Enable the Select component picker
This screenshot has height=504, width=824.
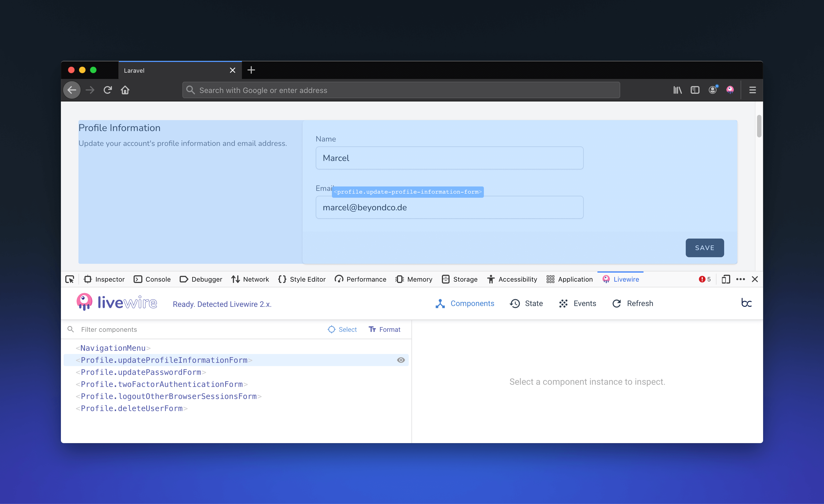point(342,329)
